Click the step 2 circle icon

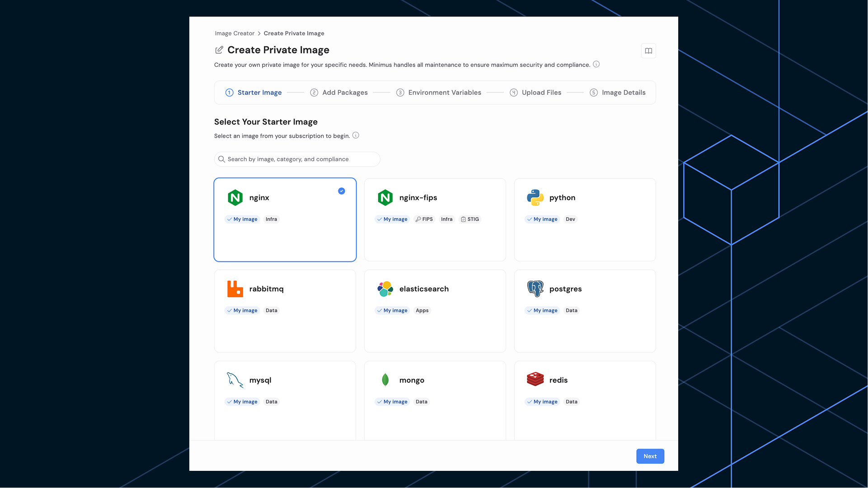[314, 93]
